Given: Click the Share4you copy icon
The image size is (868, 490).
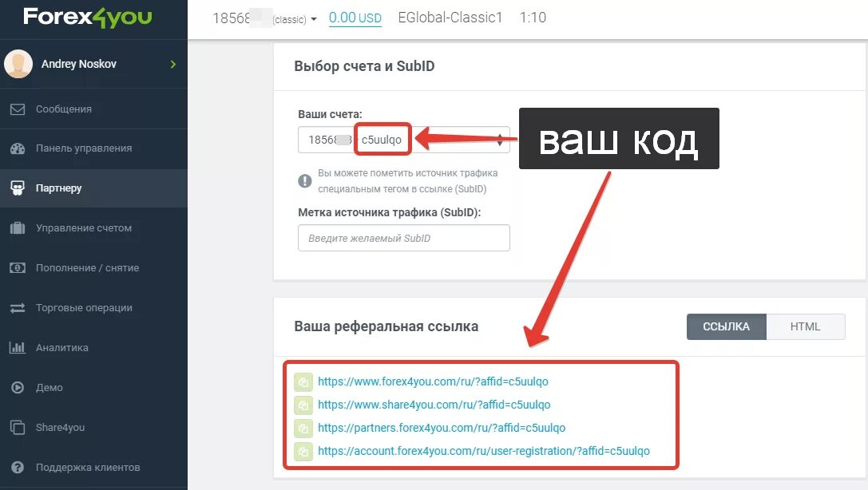Looking at the screenshot, I should [x=18, y=427].
